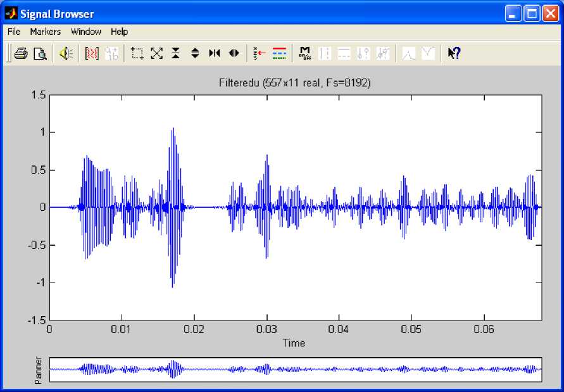Toggle Markers on/off button

pos(305,54)
